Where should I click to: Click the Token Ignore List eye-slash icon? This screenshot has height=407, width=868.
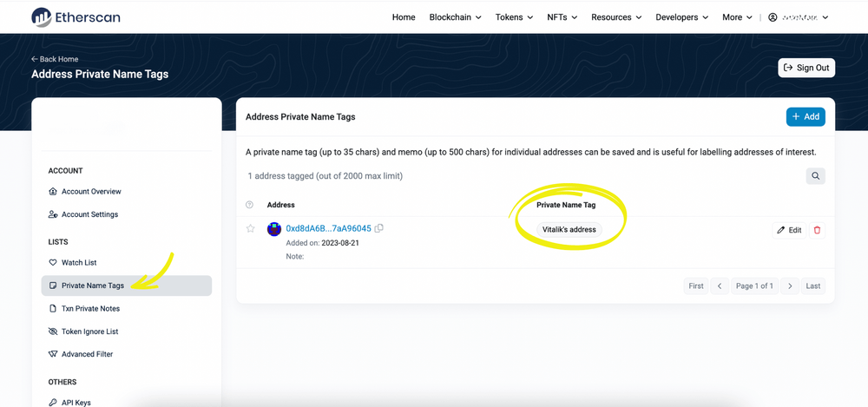click(53, 332)
